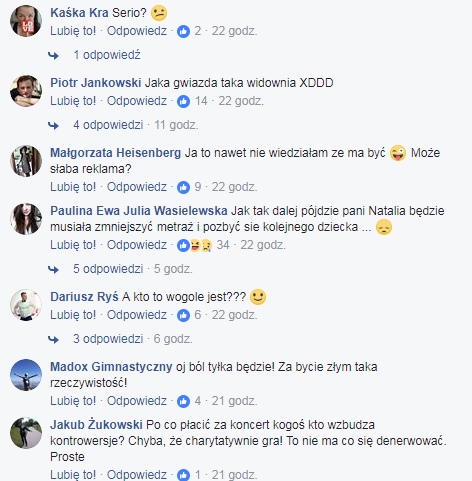Click the like reaction icon on Kaśka Kra's comment
Viewport: 472px width, 481px height.
pyautogui.click(x=183, y=32)
